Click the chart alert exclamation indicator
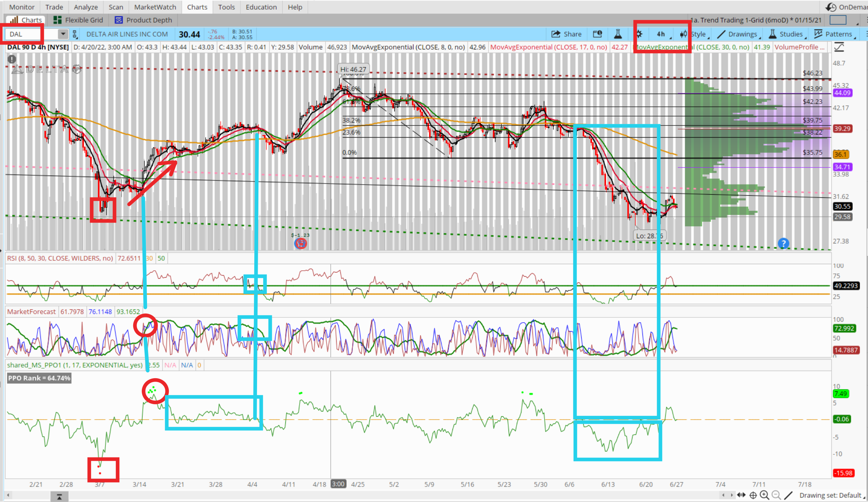Image resolution: width=868 pixels, height=502 pixels. pos(12,59)
